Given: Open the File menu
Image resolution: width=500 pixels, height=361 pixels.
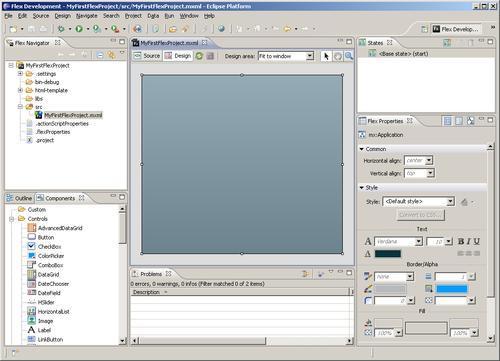Looking at the screenshot, I should pos(8,16).
